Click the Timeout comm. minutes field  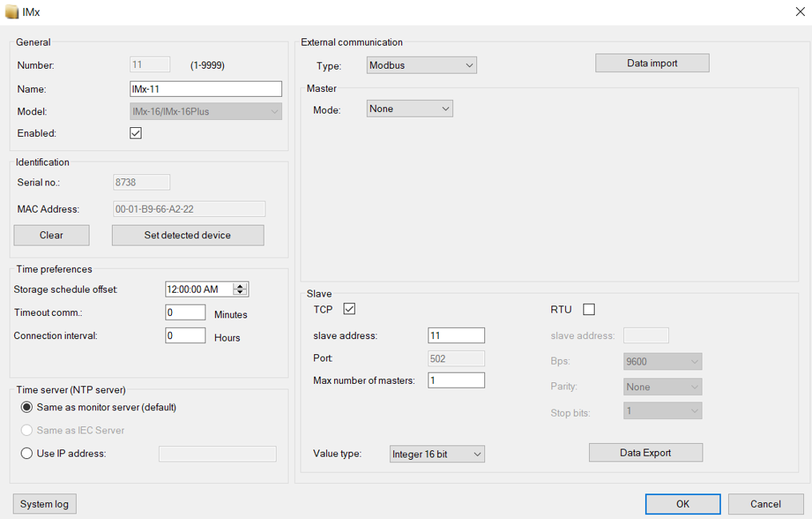185,313
